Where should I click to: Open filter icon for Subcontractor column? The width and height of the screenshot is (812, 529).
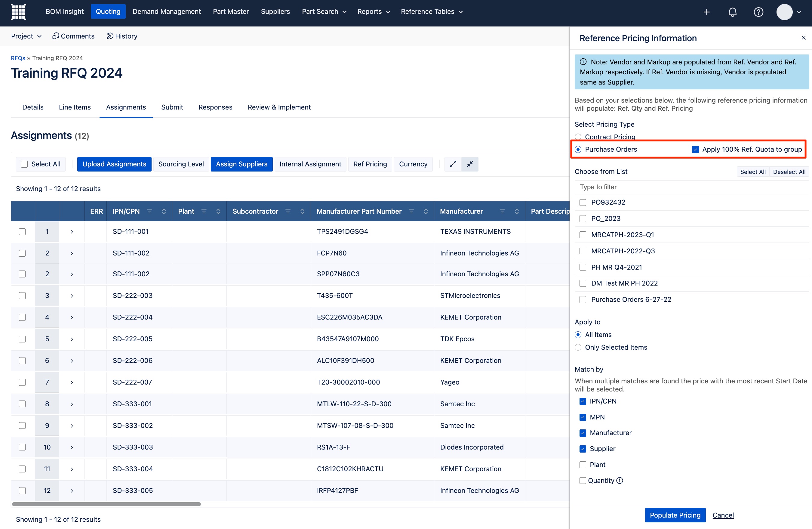(288, 211)
